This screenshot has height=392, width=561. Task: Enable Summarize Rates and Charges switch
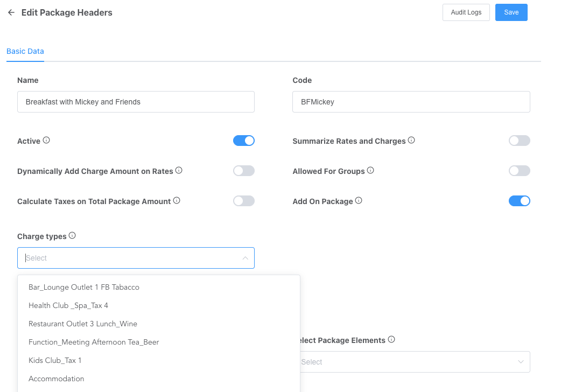click(519, 141)
